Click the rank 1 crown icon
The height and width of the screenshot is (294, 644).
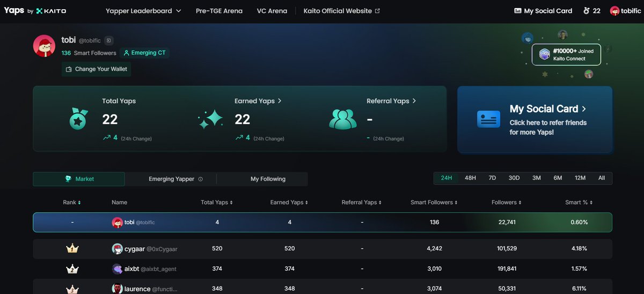coord(72,249)
